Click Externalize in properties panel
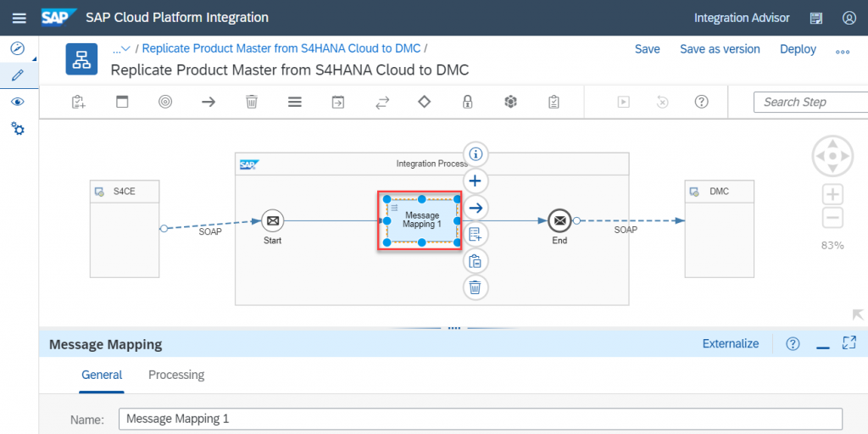Screen dimensions: 868x434 tap(730, 344)
